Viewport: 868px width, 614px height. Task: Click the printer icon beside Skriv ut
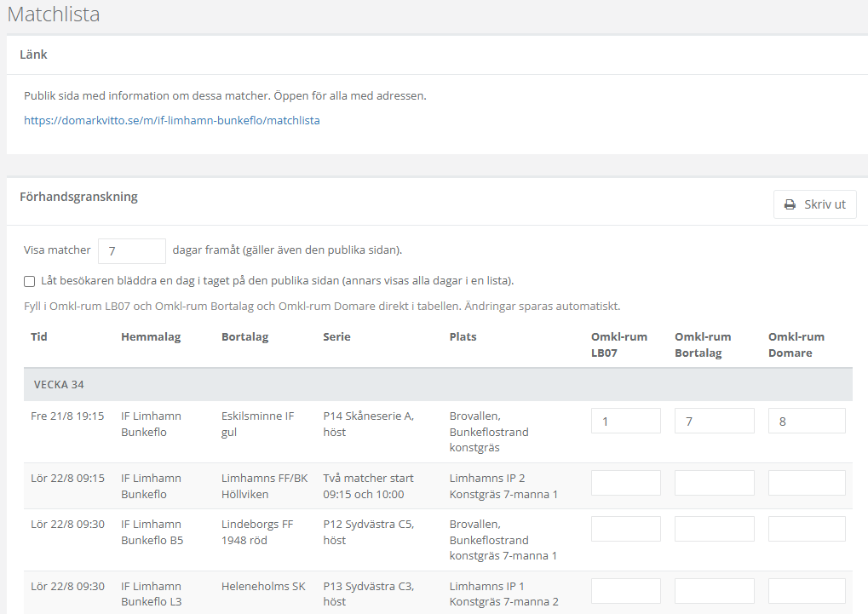(x=790, y=205)
